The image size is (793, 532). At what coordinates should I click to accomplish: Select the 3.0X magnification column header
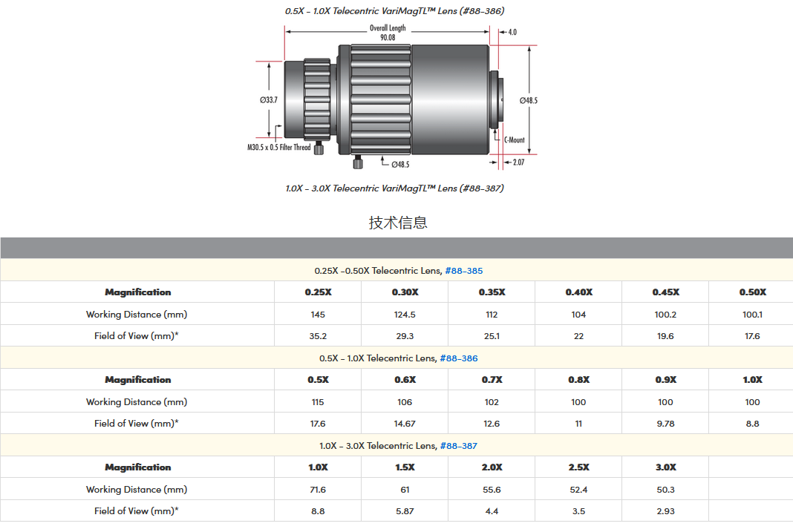coord(665,467)
